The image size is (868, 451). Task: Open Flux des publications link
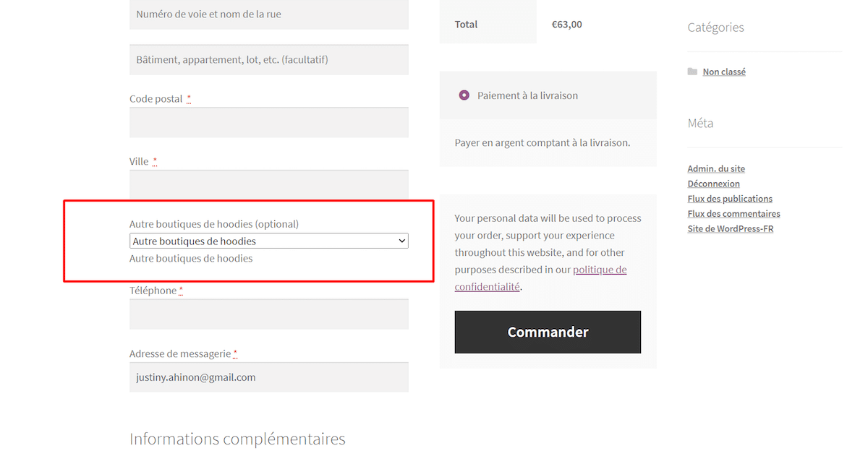[730, 199]
